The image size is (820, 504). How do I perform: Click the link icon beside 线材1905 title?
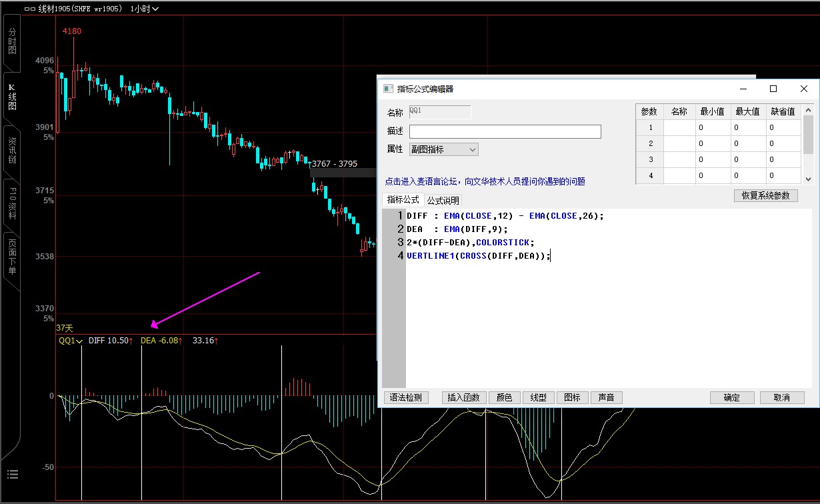click(x=29, y=9)
